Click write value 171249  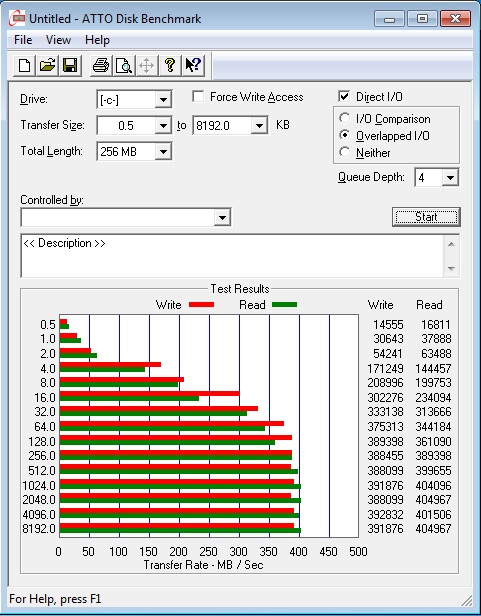385,368
